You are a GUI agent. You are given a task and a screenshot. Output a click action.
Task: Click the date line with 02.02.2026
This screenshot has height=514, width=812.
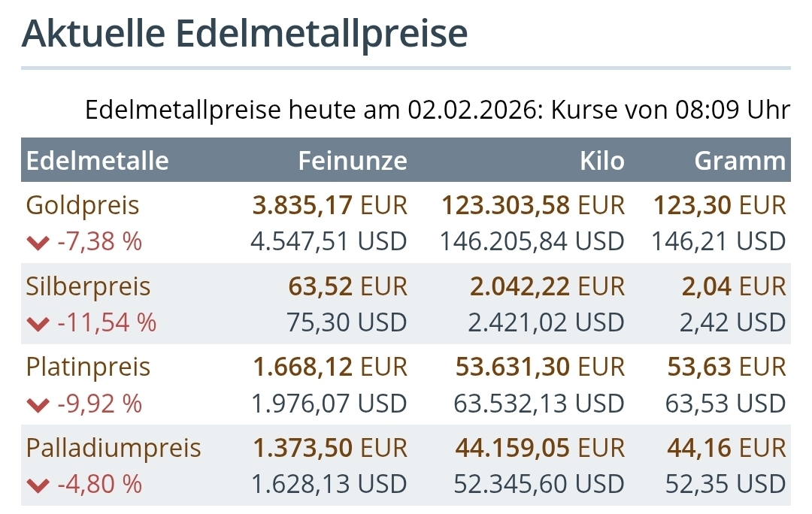(x=438, y=110)
